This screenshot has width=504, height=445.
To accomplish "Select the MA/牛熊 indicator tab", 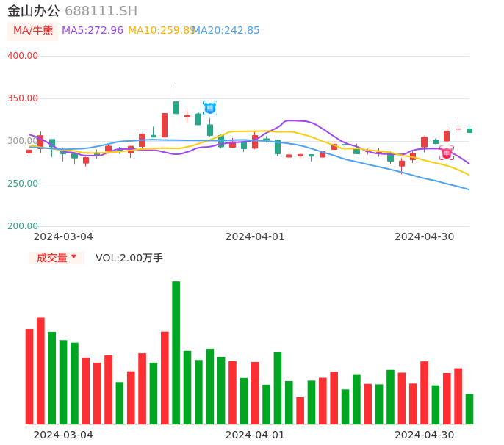I will pos(33,31).
